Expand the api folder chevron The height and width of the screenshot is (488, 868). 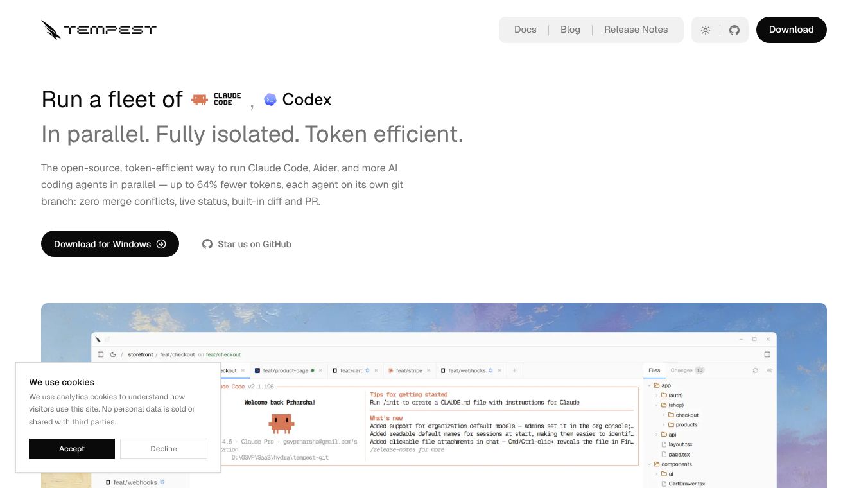tap(657, 435)
